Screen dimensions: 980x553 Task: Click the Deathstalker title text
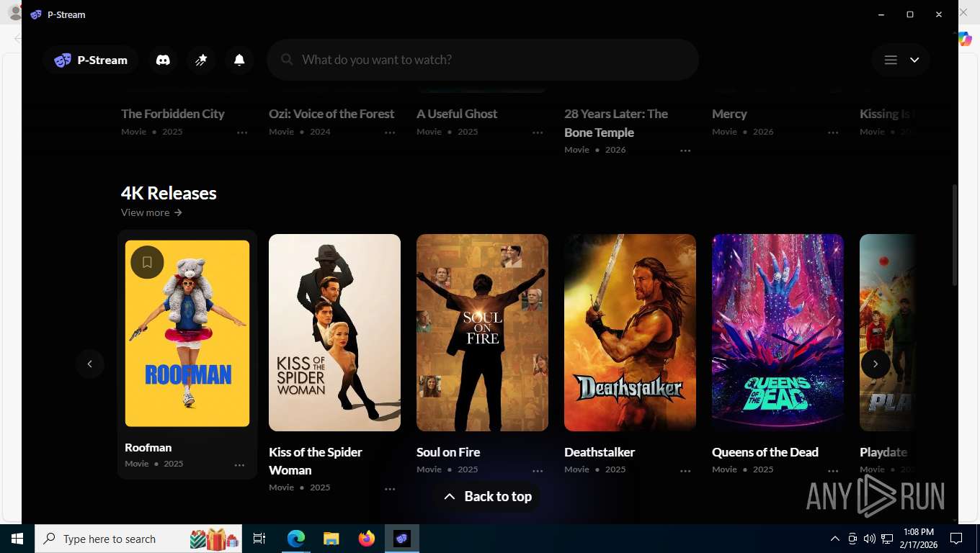coord(600,452)
